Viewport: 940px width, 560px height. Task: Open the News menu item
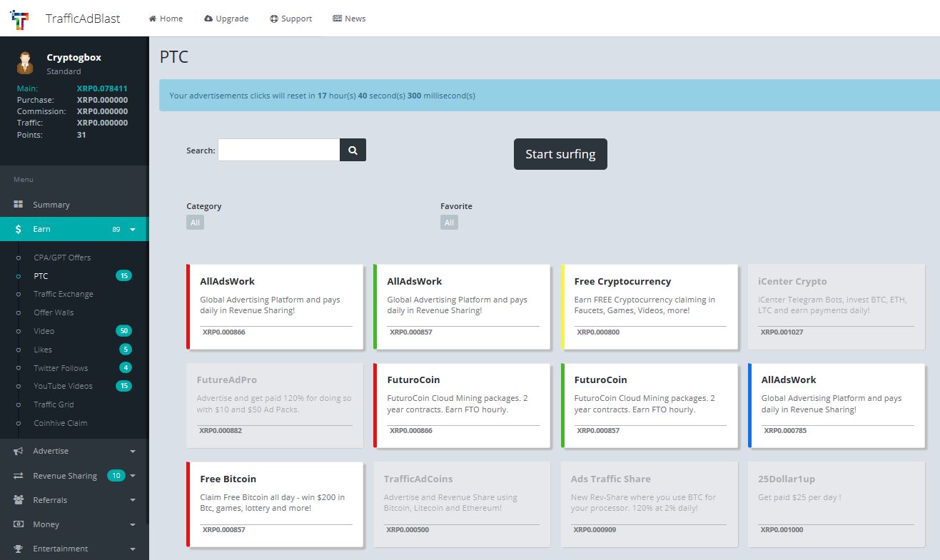pos(349,19)
